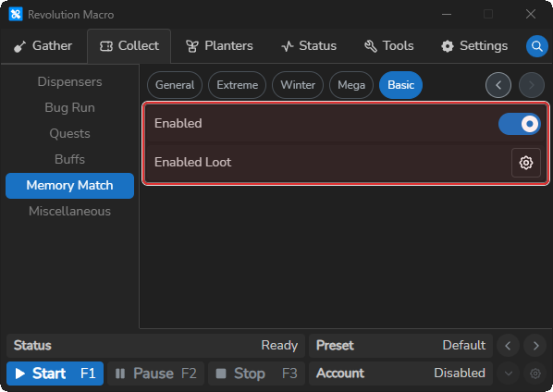This screenshot has height=392, width=553.
Task: Open Buffs sidebar section
Action: pos(70,159)
